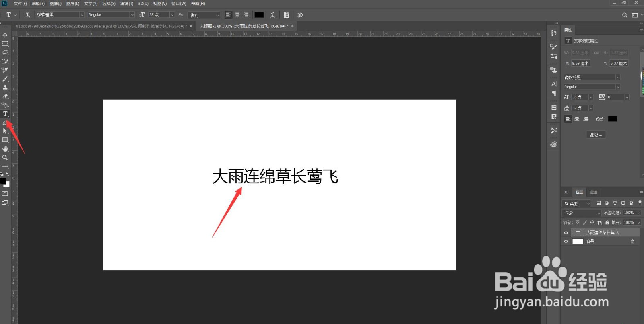Screen dimensions: 644x324
Task: Select the Move tool
Action: click(5, 35)
